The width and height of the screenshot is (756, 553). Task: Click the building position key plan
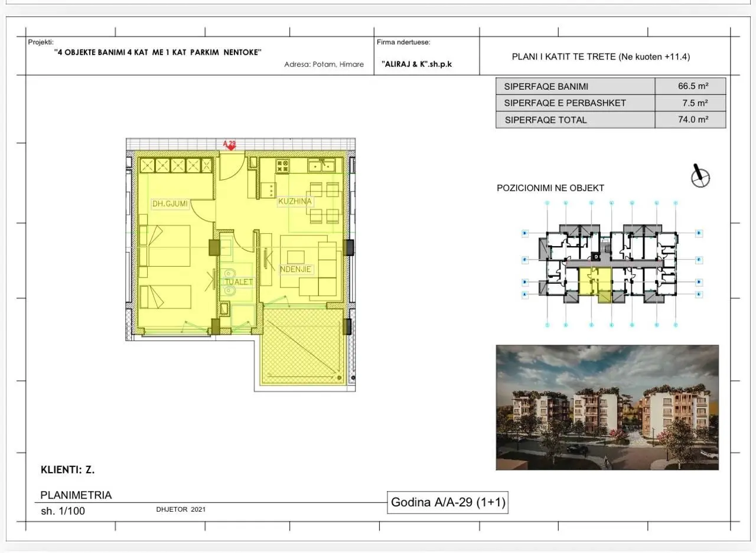coord(611,263)
